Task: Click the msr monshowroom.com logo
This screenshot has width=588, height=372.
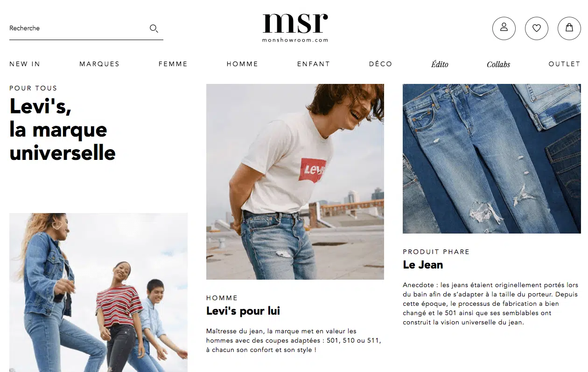Action: click(295, 28)
